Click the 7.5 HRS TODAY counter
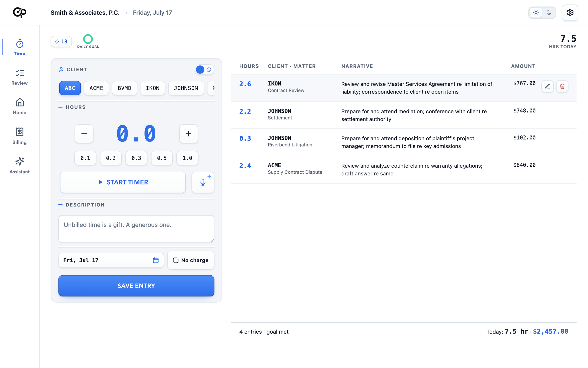This screenshot has width=588, height=368. coord(563,41)
